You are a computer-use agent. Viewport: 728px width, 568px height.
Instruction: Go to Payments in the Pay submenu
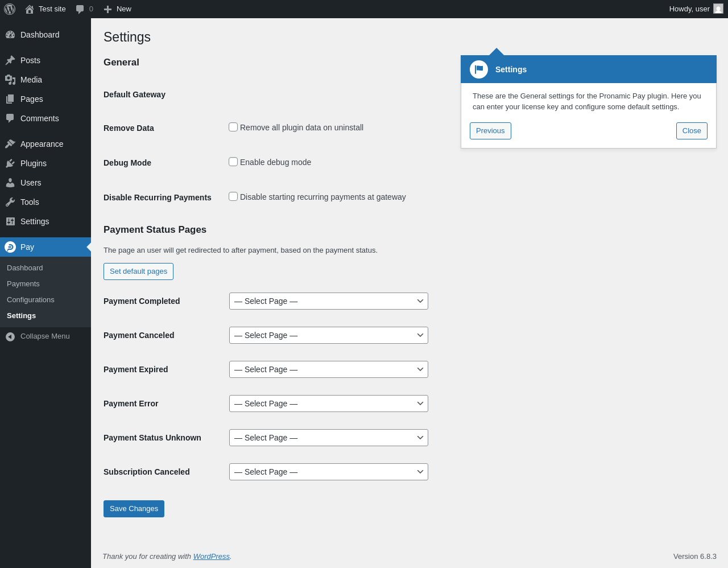23,284
